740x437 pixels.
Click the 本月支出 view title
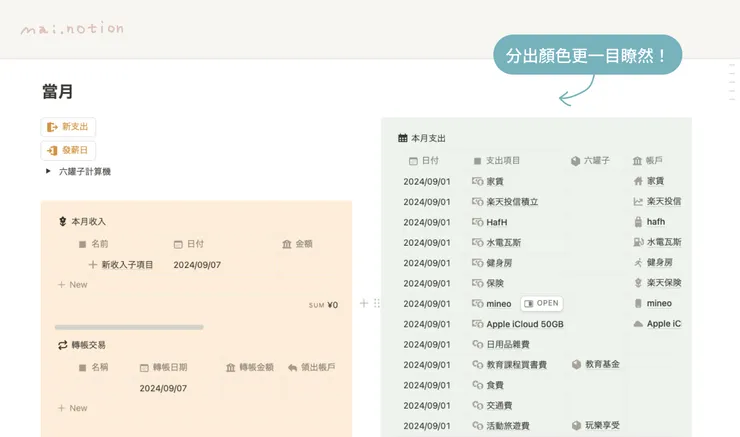(429, 138)
